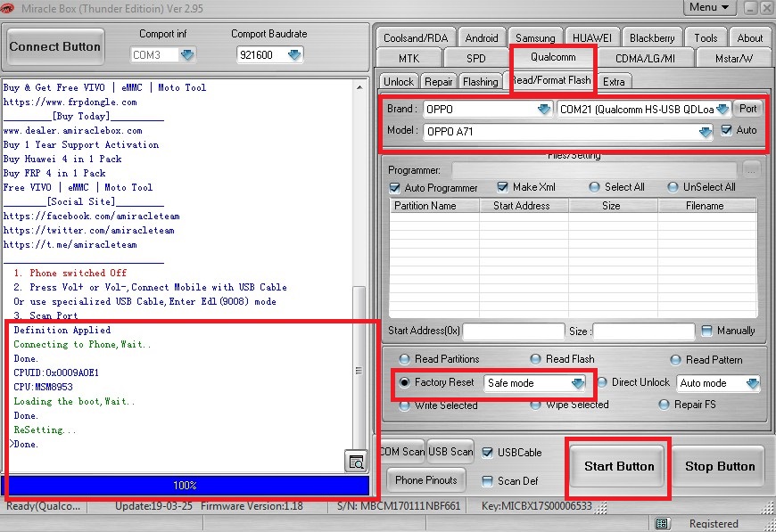The image size is (776, 532).
Task: Click the status bar keyboard icon near Registered
Action: (662, 524)
